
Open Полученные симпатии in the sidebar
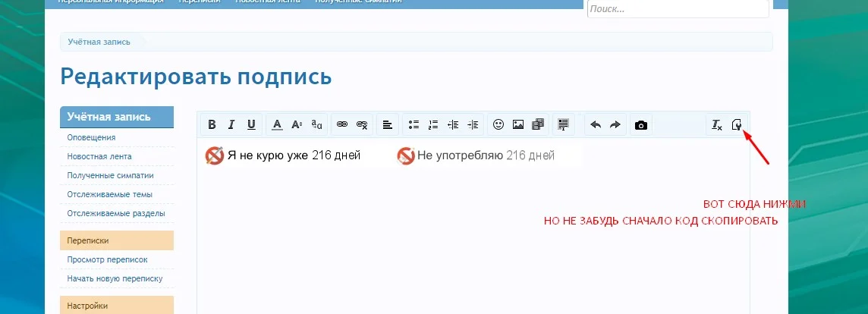(x=111, y=175)
